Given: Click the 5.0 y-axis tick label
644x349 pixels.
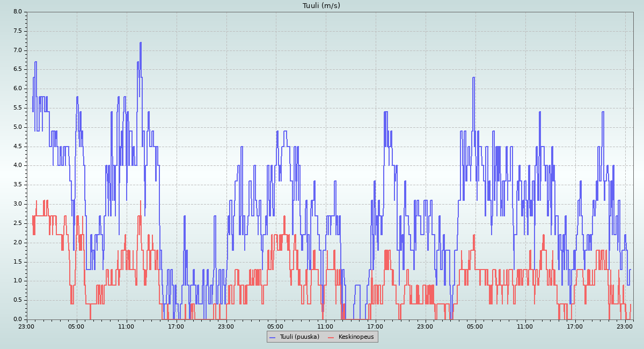Looking at the screenshot, I should [17, 127].
